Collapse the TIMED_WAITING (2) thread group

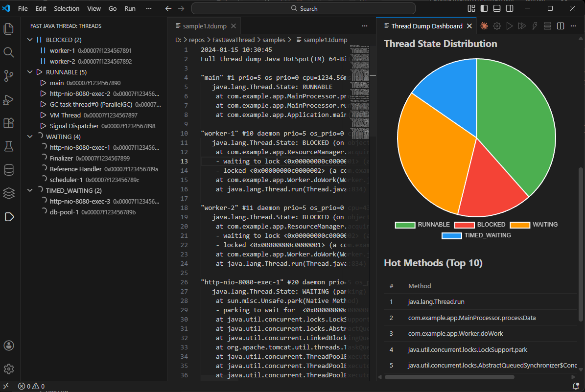pyautogui.click(x=30, y=190)
